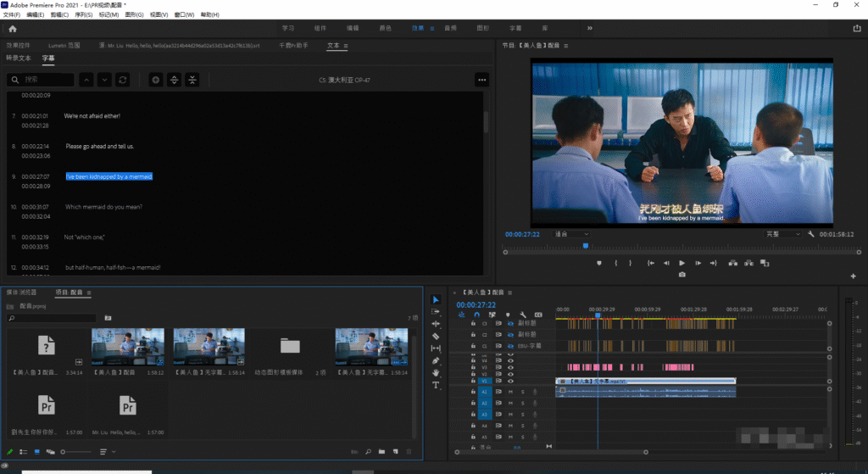Click the Merge caption segments icon
This screenshot has width=868, height=474.
coord(192,80)
